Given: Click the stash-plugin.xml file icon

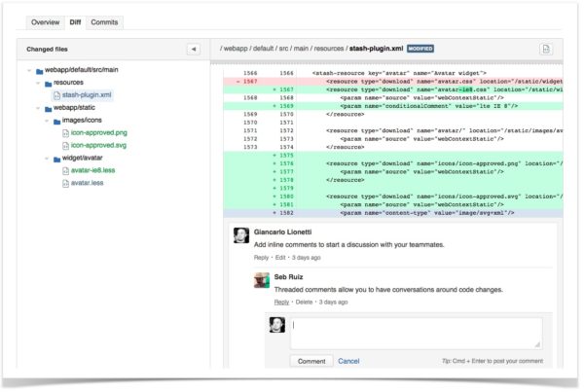Looking at the screenshot, I should pyautogui.click(x=55, y=95).
